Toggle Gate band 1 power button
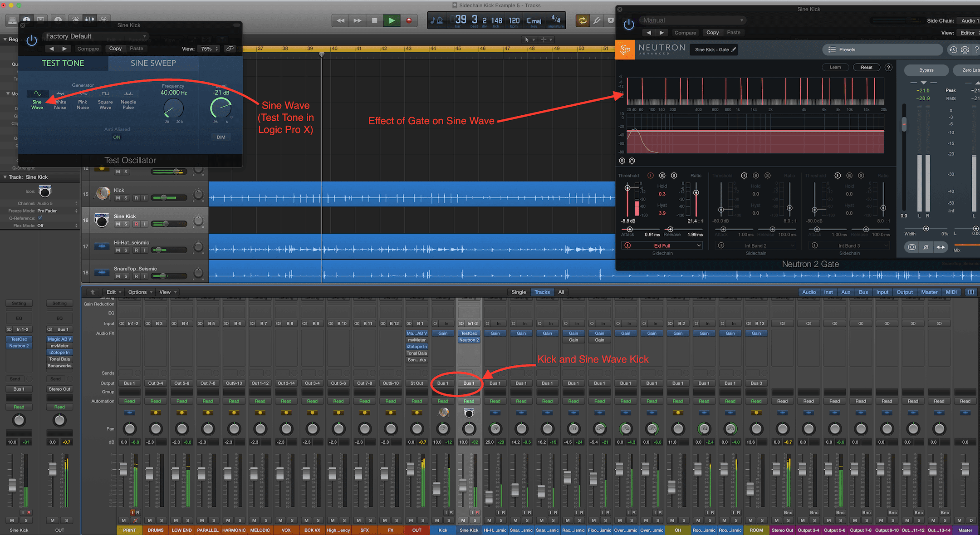The height and width of the screenshot is (535, 980). [650, 176]
